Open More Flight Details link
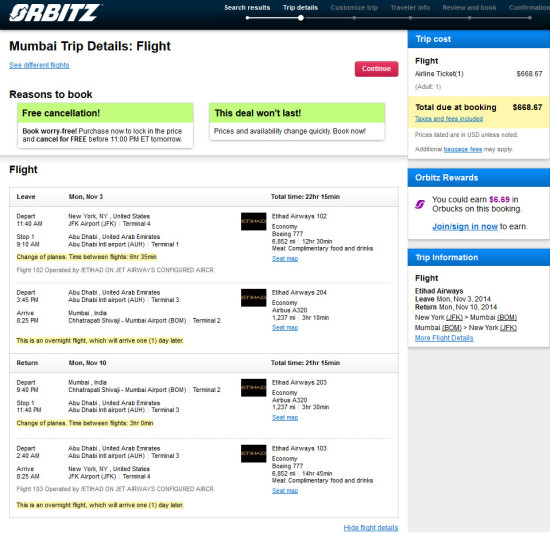550x533 pixels. tap(444, 338)
